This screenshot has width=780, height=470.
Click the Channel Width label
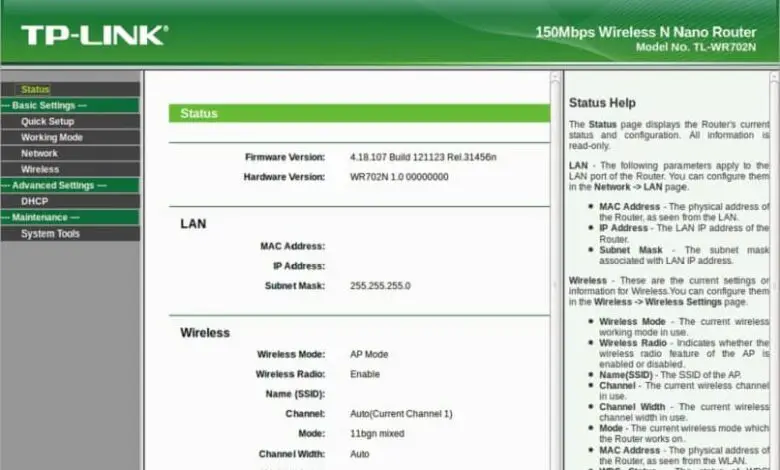click(292, 454)
